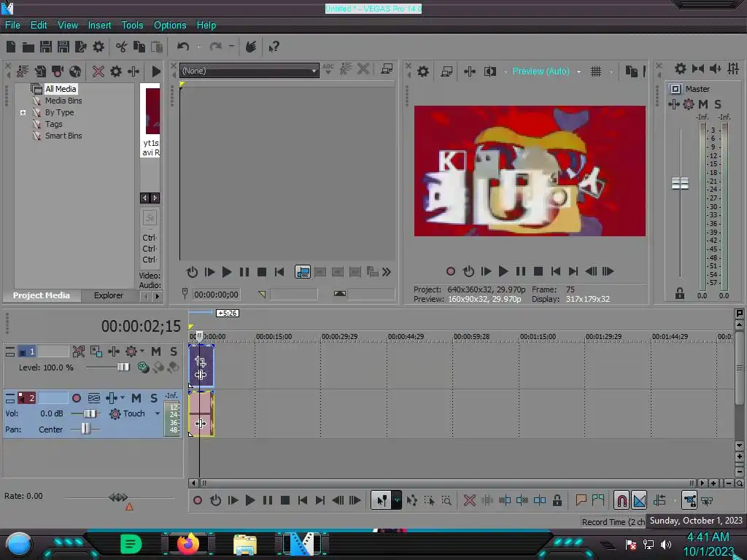Viewport: 747px width, 560px height.
Task: Open event pan/crop on video clip
Action: click(201, 362)
